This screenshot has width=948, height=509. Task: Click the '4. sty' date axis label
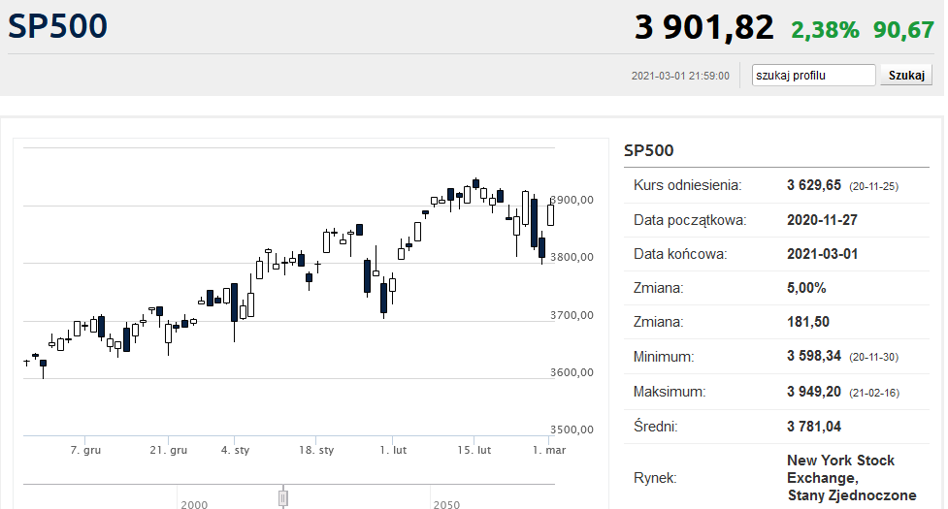click(x=235, y=450)
